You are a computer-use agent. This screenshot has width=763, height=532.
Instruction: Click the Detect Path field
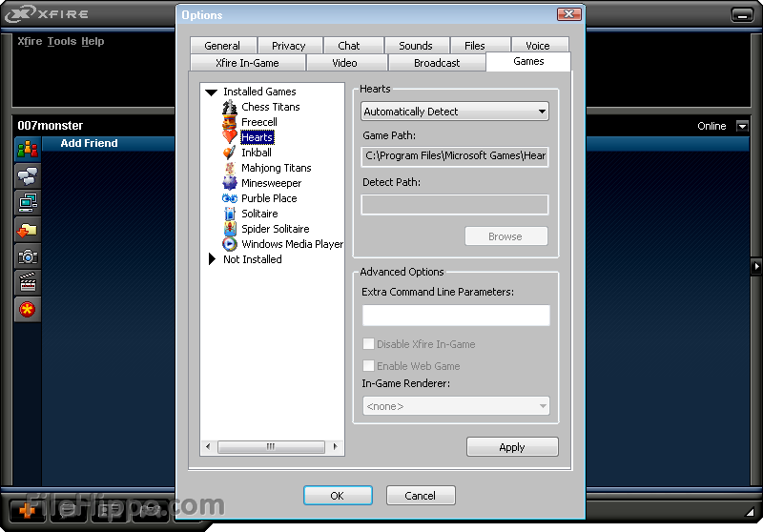tap(455, 205)
